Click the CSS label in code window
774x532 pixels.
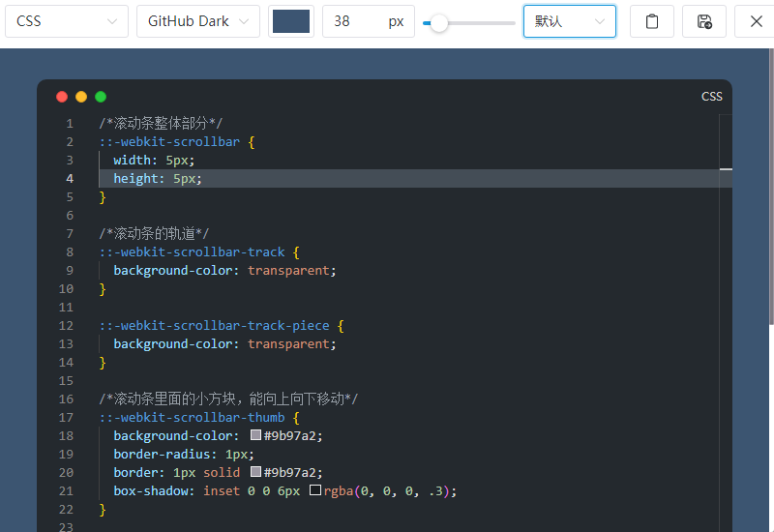coord(712,97)
